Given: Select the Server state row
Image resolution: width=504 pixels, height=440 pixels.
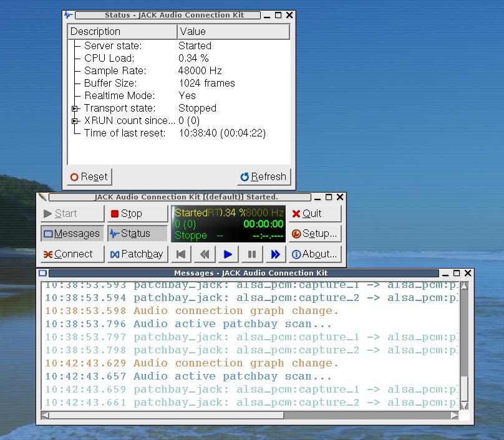Looking at the screenshot, I should tap(179, 45).
